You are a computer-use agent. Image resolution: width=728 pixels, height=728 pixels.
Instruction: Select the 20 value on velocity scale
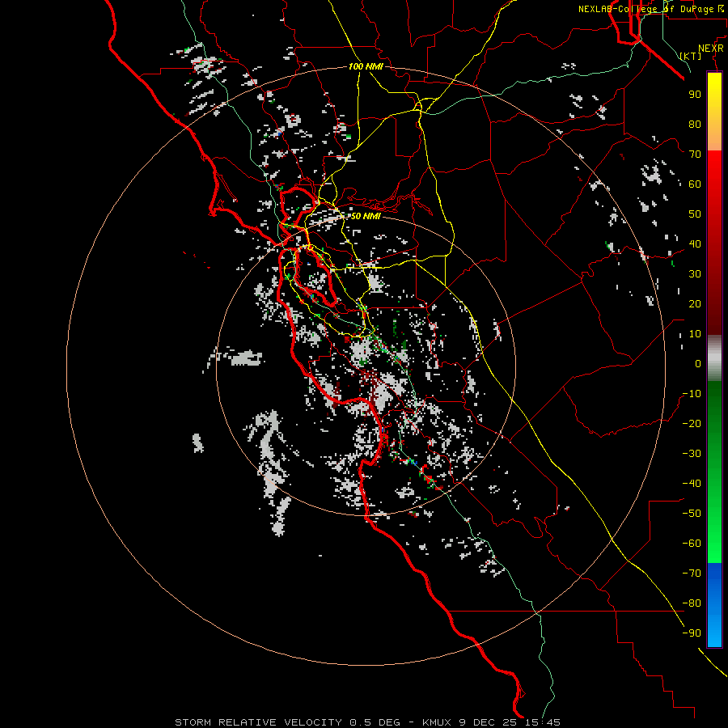point(695,303)
